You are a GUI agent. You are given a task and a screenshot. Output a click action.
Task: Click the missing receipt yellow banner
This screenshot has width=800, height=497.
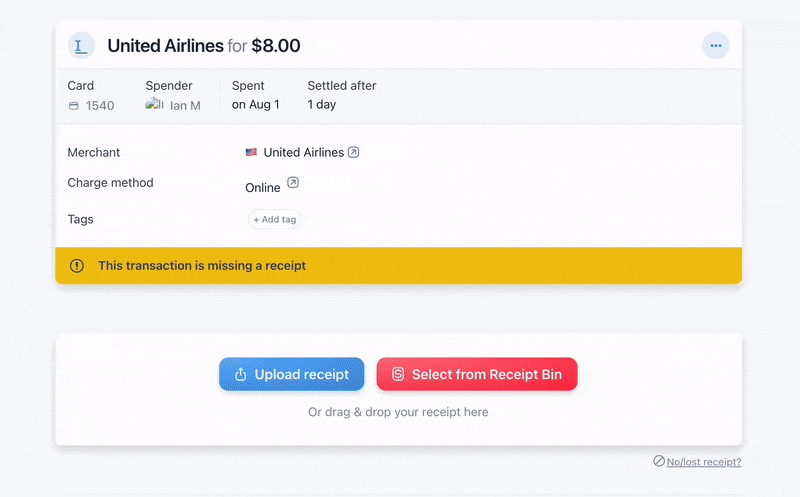coord(398,265)
